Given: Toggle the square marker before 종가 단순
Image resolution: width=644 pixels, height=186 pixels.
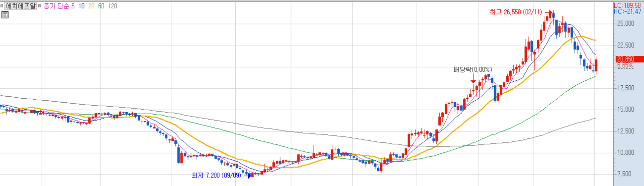Looking at the screenshot, I should 40,6.
